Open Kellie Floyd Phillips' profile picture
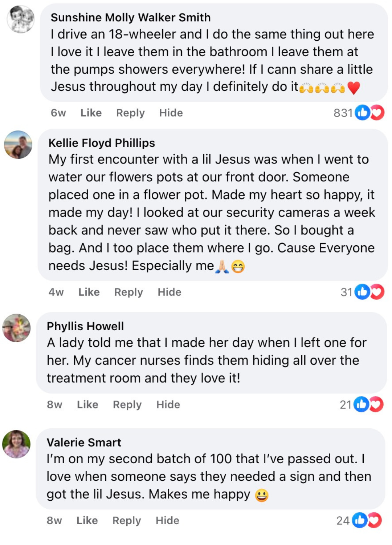The width and height of the screenshot is (392, 545). pyautogui.click(x=18, y=145)
